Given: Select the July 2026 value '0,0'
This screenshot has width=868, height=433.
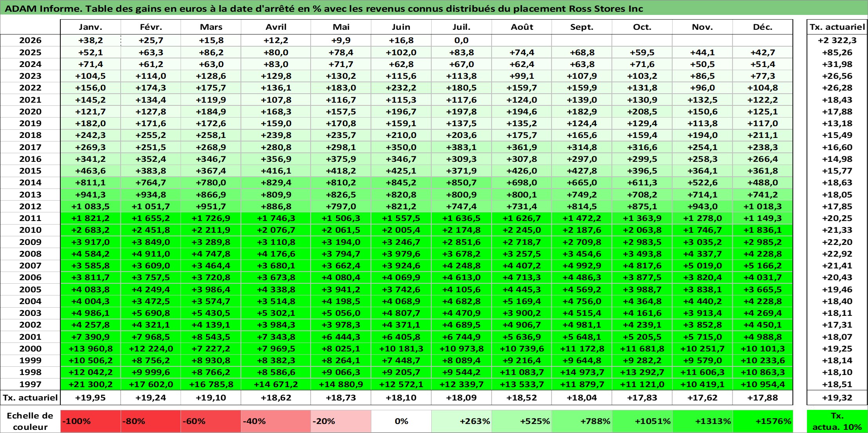Looking at the screenshot, I should (x=461, y=40).
